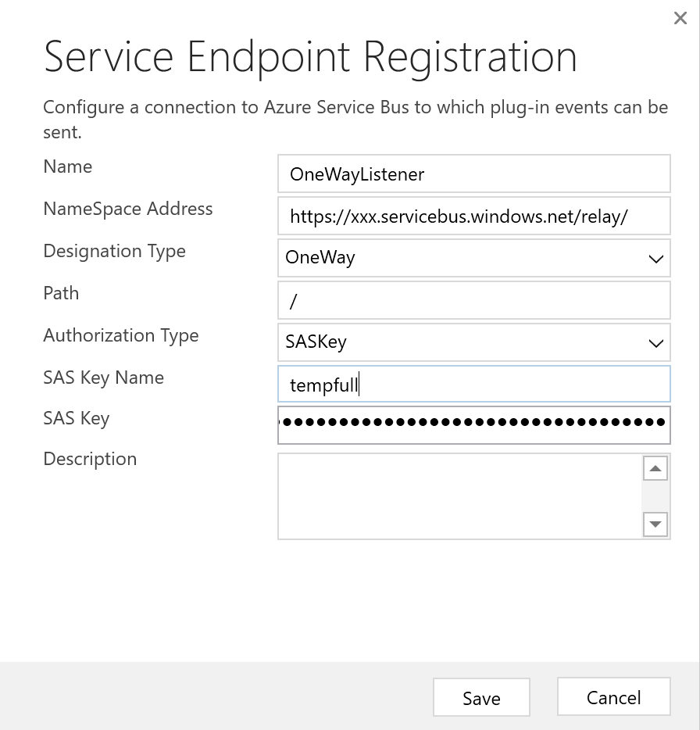
Task: Click the SAS Key Name label
Action: pos(104,378)
